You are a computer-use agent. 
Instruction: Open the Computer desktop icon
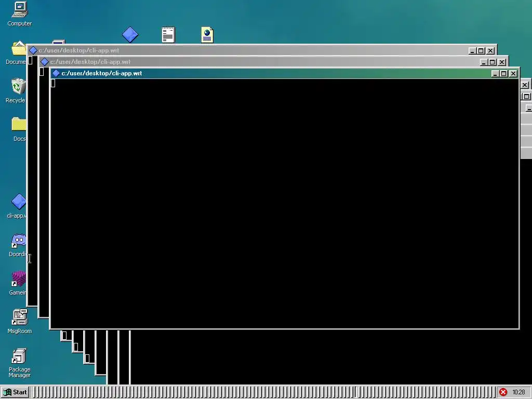[20, 14]
